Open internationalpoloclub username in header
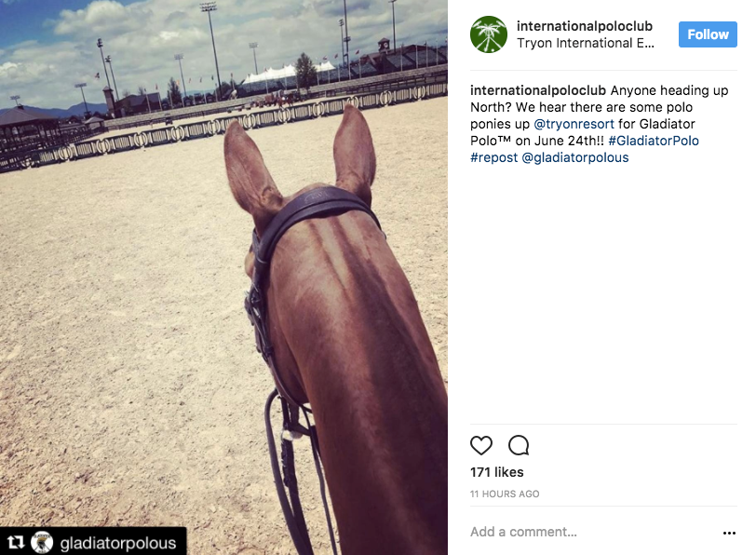756x555 pixels. (585, 25)
